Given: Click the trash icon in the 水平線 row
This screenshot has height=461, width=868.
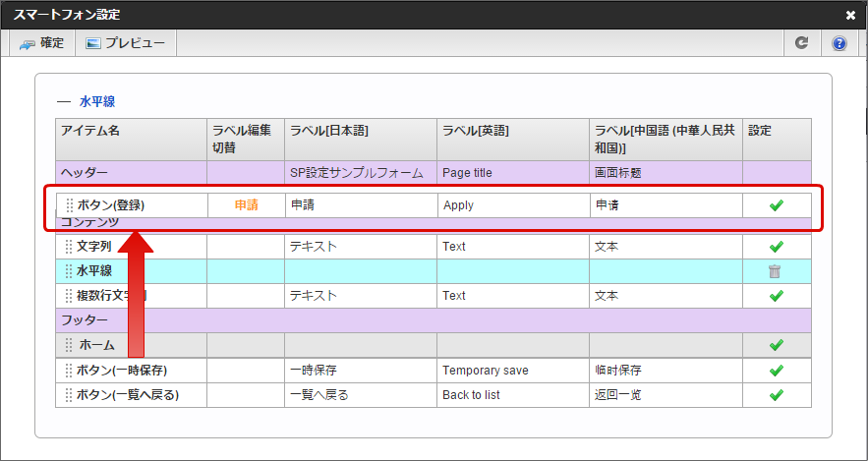Looking at the screenshot, I should (776, 271).
